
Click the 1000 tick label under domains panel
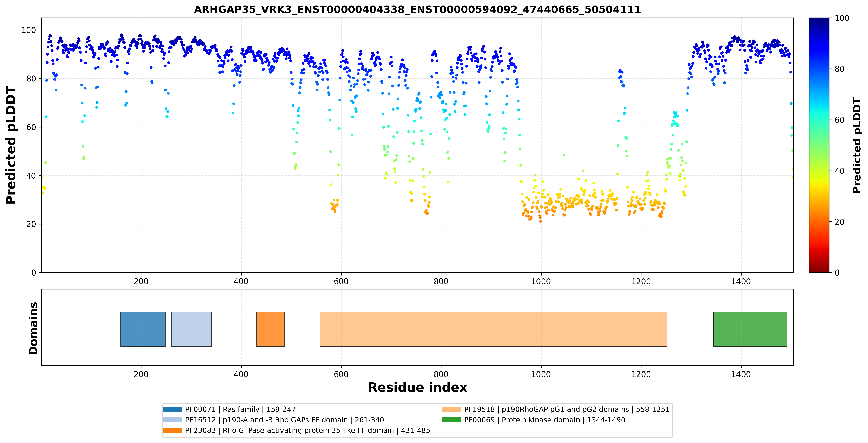(541, 374)
